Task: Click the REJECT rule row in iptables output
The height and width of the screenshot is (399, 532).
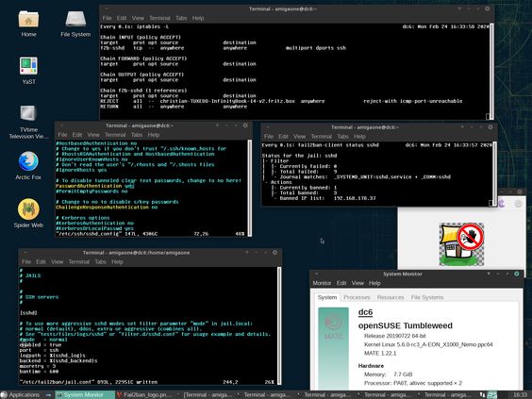Action: coord(281,101)
